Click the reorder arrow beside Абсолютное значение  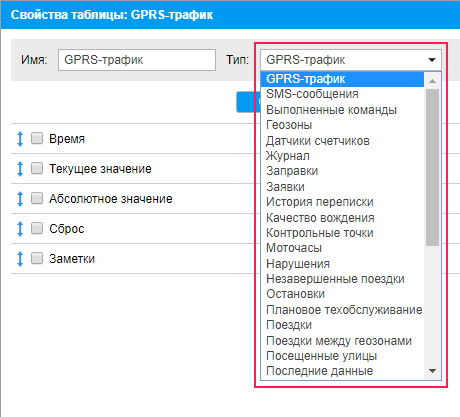20,199
